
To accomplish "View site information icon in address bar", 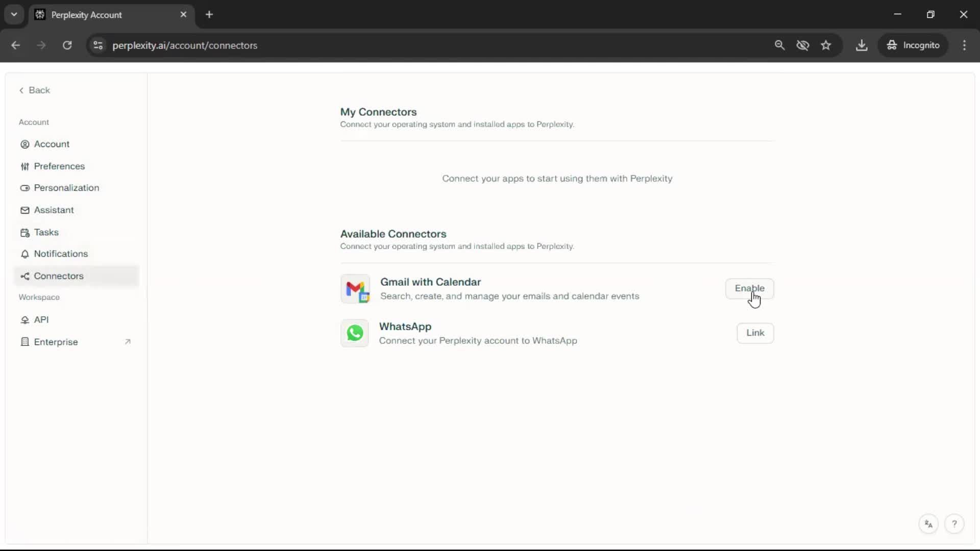I will [98, 45].
